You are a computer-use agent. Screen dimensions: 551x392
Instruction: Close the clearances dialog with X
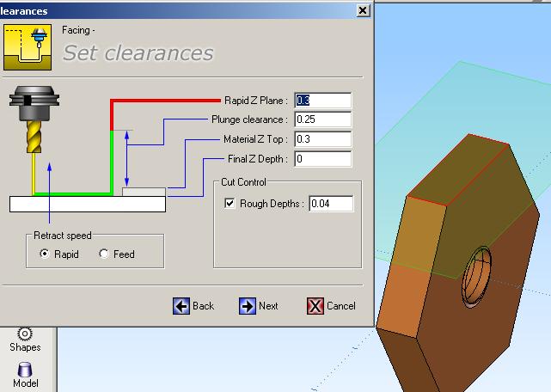363,10
